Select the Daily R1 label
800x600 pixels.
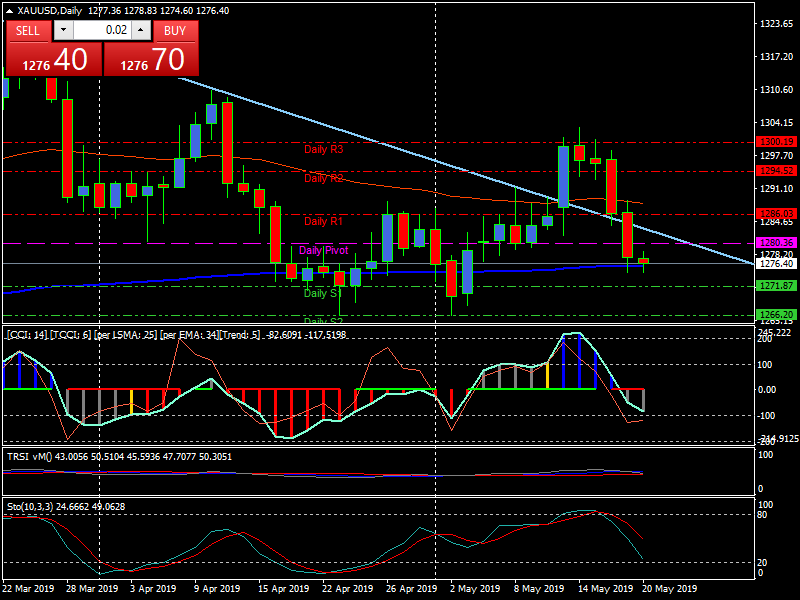click(323, 221)
